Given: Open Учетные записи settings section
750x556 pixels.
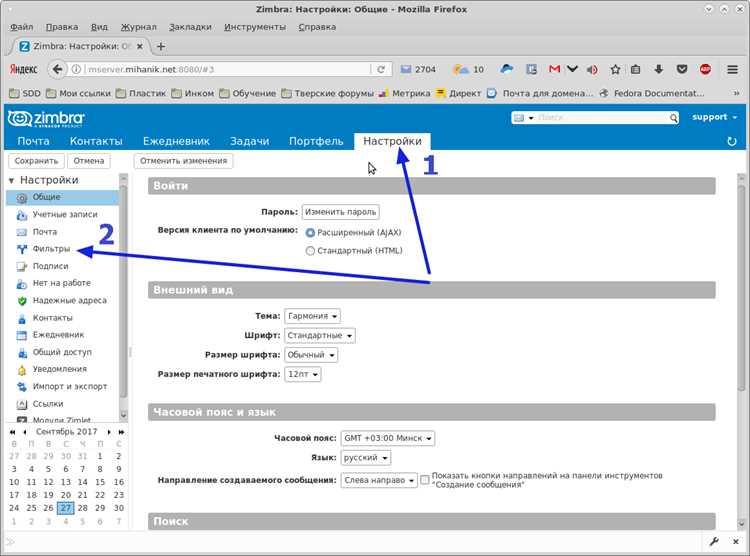Looking at the screenshot, I should (65, 214).
